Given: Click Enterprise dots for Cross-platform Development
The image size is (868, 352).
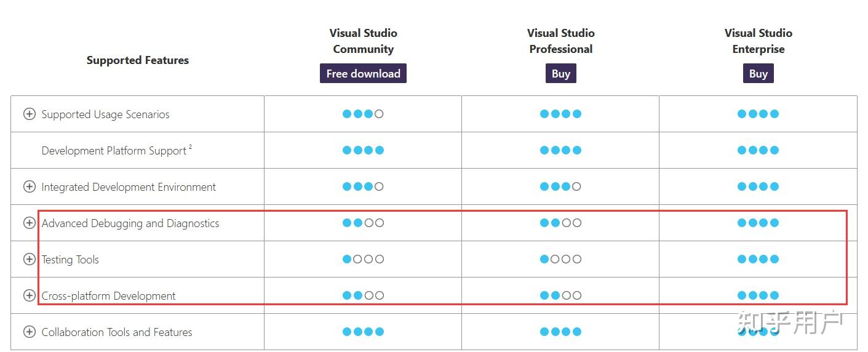Looking at the screenshot, I should pyautogui.click(x=758, y=295).
